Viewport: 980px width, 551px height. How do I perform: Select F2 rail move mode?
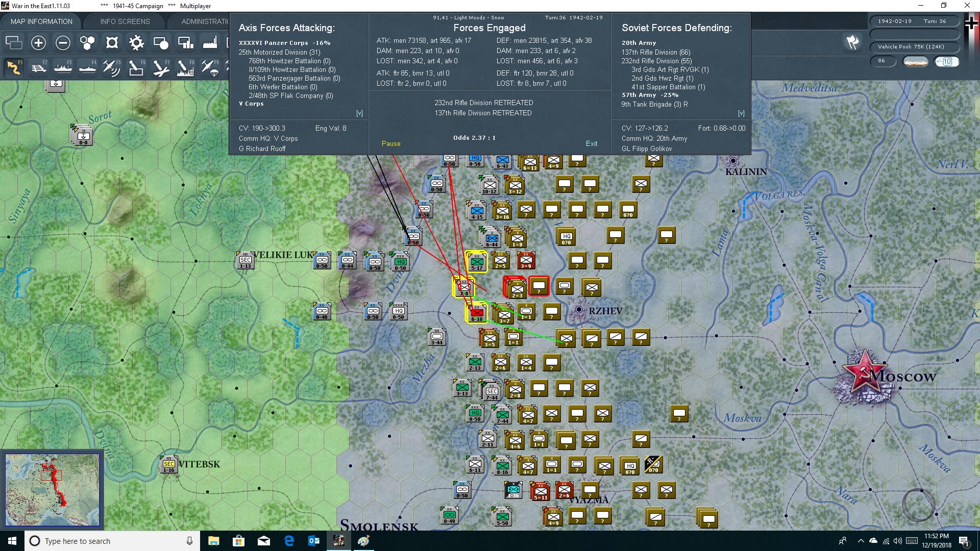pos(38,67)
